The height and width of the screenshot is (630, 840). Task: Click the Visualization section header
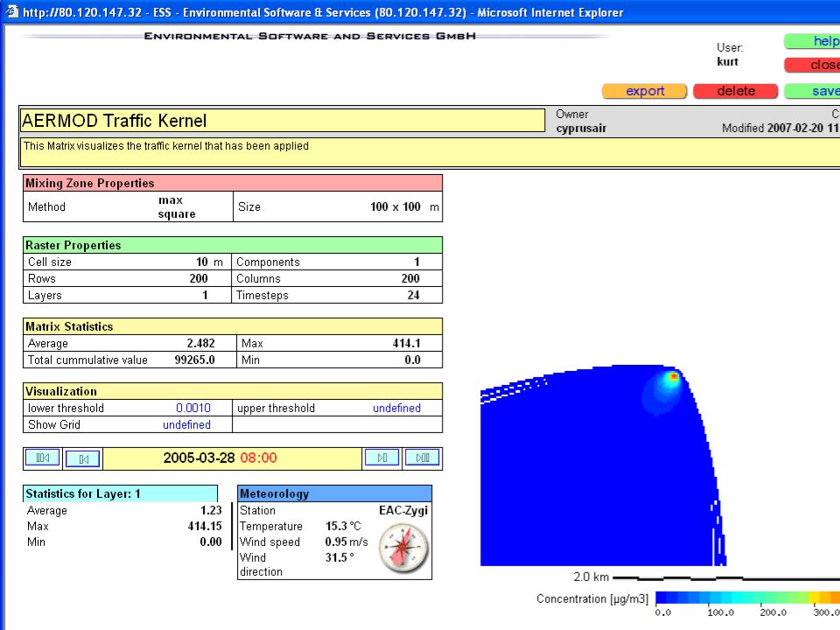pyautogui.click(x=233, y=391)
